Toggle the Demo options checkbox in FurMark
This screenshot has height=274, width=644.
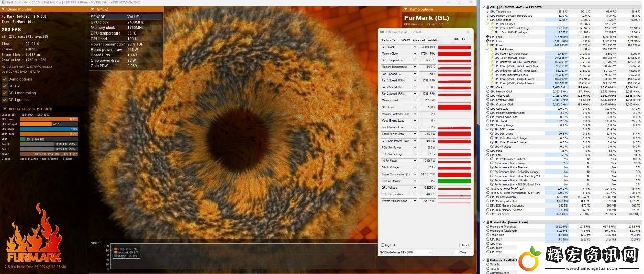pos(5,79)
